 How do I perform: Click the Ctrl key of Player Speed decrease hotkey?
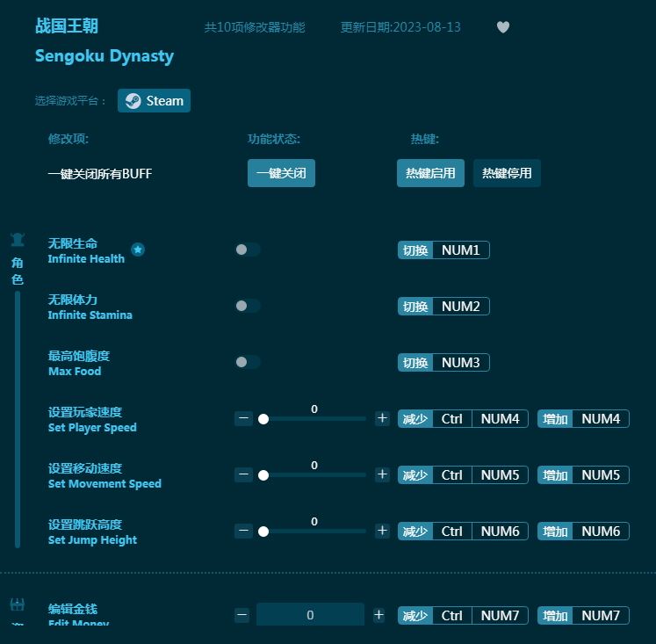452,419
